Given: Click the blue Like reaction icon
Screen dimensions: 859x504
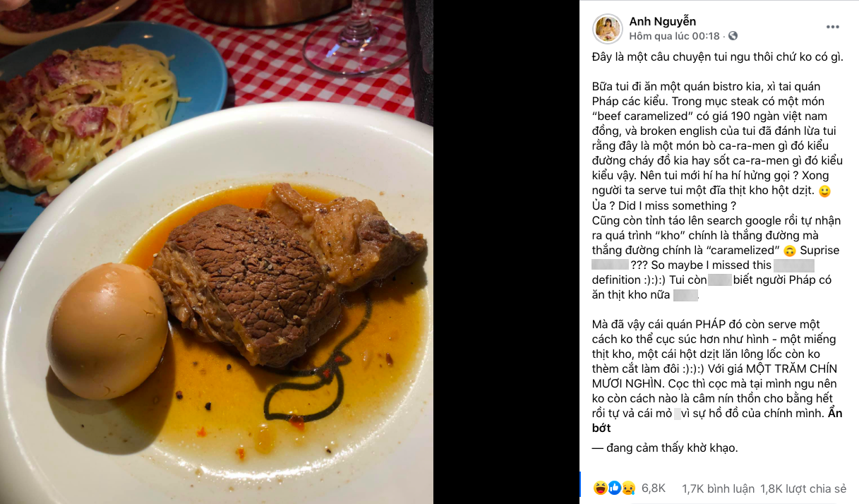Looking at the screenshot, I should pos(614,488).
